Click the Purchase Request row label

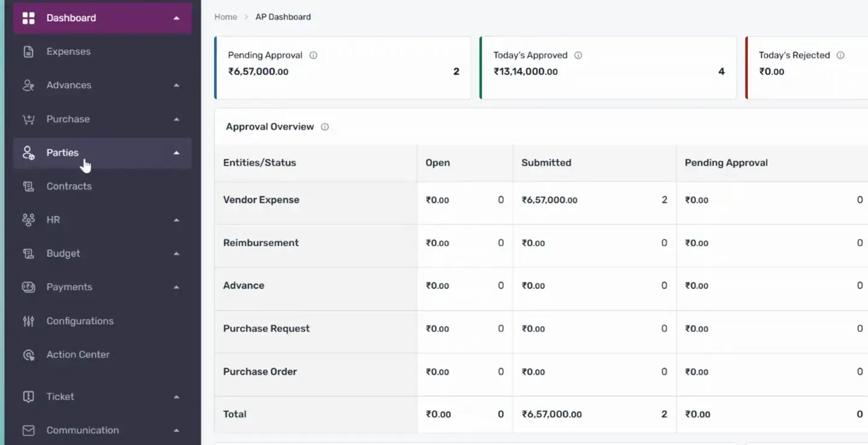pyautogui.click(x=266, y=329)
